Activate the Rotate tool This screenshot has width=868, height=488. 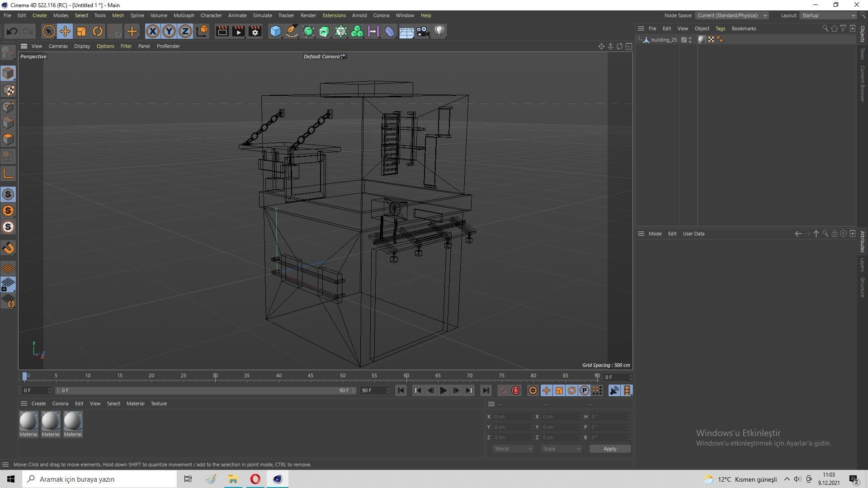tap(97, 31)
